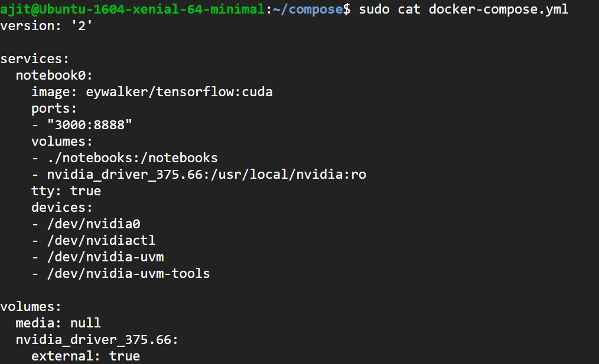Click the 'media: null' line
The height and width of the screenshot is (364, 599).
click(x=58, y=323)
